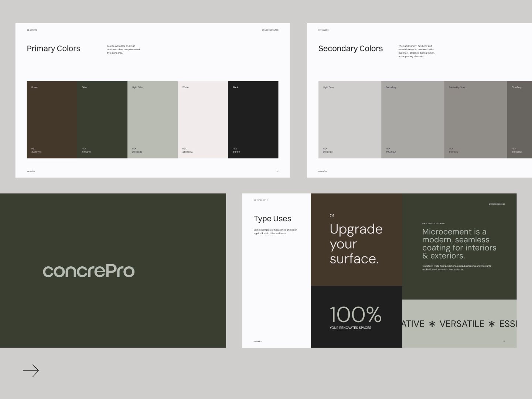Click the 'Secondary Colors' heading
The image size is (532, 399).
click(x=351, y=49)
